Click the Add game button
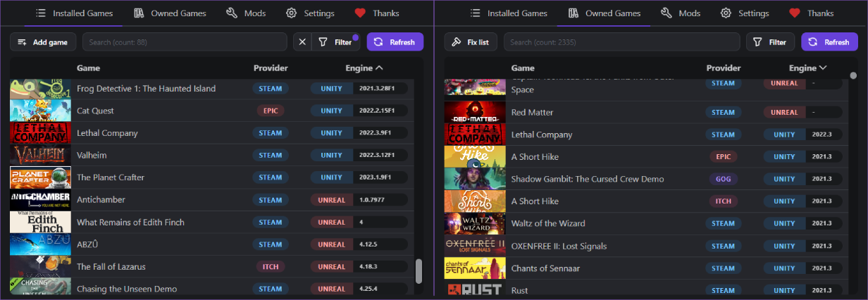Viewport: 868px width, 300px height. click(x=43, y=42)
